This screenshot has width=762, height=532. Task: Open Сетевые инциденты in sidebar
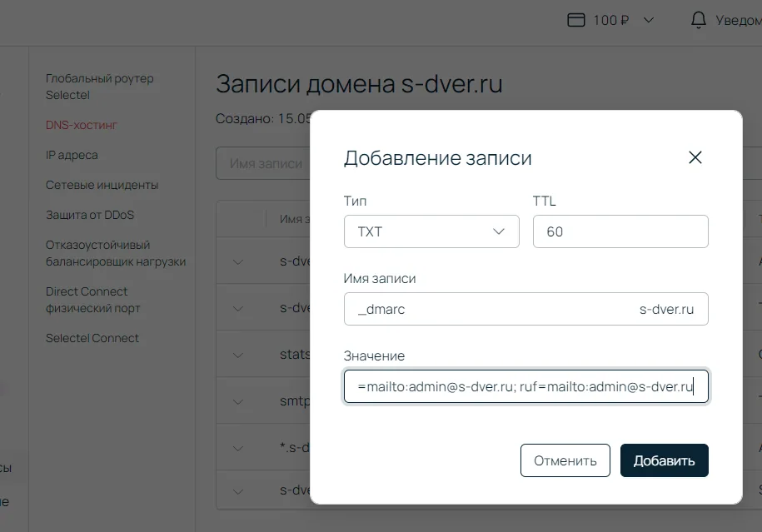(x=102, y=185)
